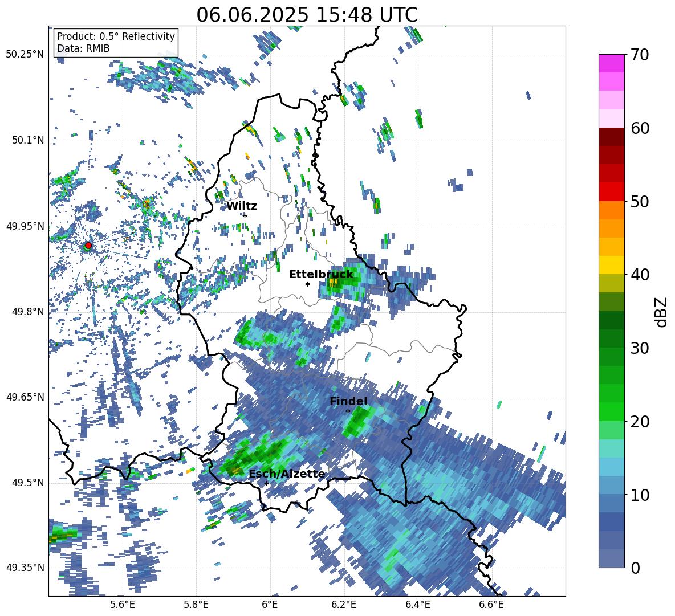
Task: Click the colorbar tick label 40
Action: (x=640, y=275)
